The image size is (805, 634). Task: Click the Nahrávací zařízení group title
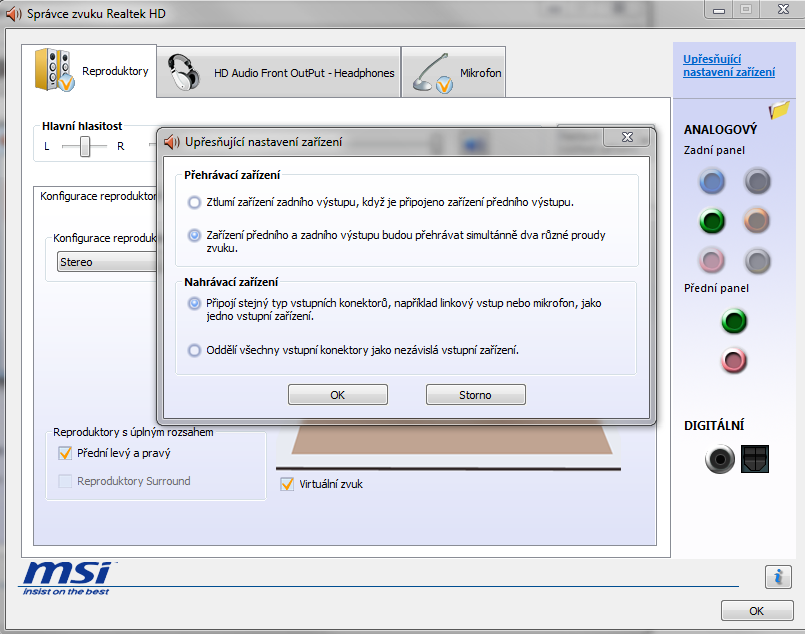(231, 282)
